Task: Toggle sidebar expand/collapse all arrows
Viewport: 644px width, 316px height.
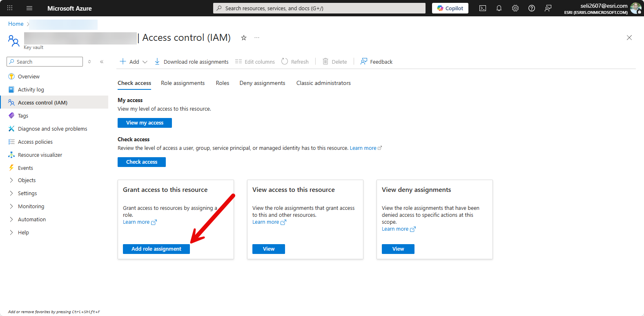Action: tap(89, 62)
